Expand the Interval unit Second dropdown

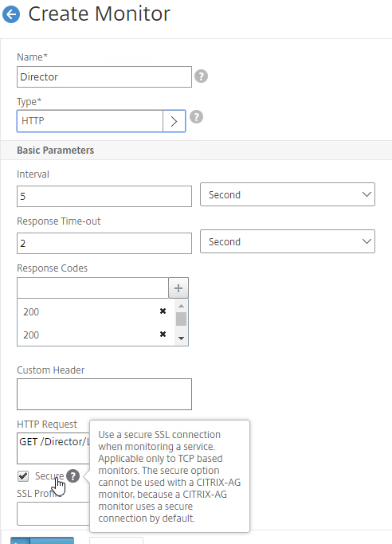coord(288,194)
